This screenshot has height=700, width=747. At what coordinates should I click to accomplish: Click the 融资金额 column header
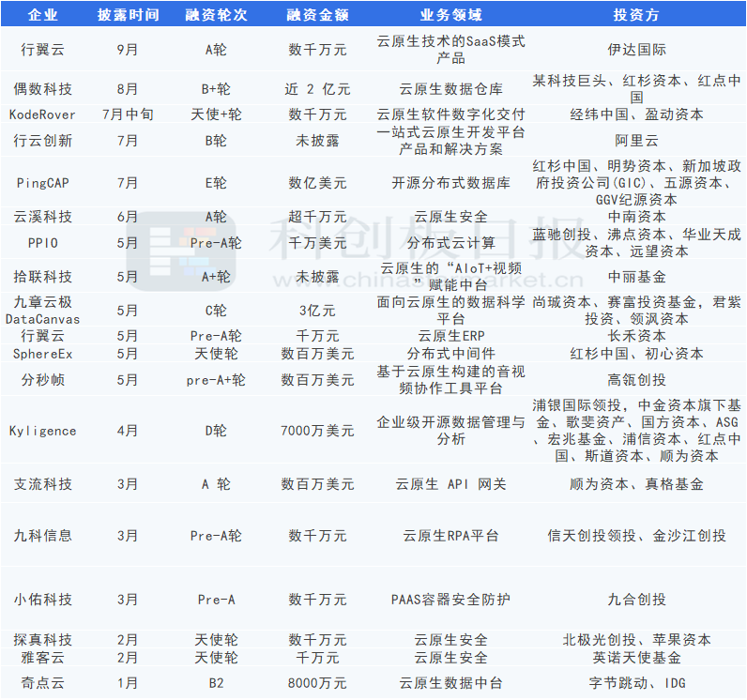pyautogui.click(x=318, y=15)
